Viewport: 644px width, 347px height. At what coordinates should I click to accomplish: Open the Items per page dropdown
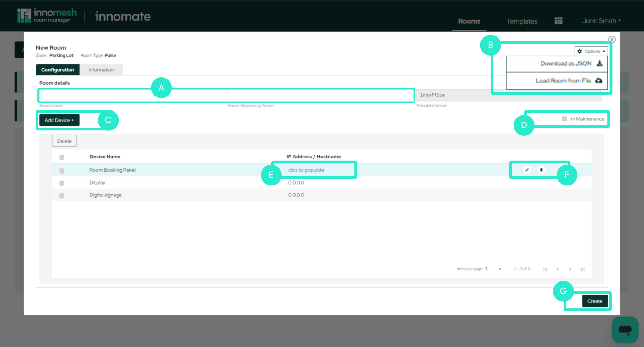pos(493,269)
